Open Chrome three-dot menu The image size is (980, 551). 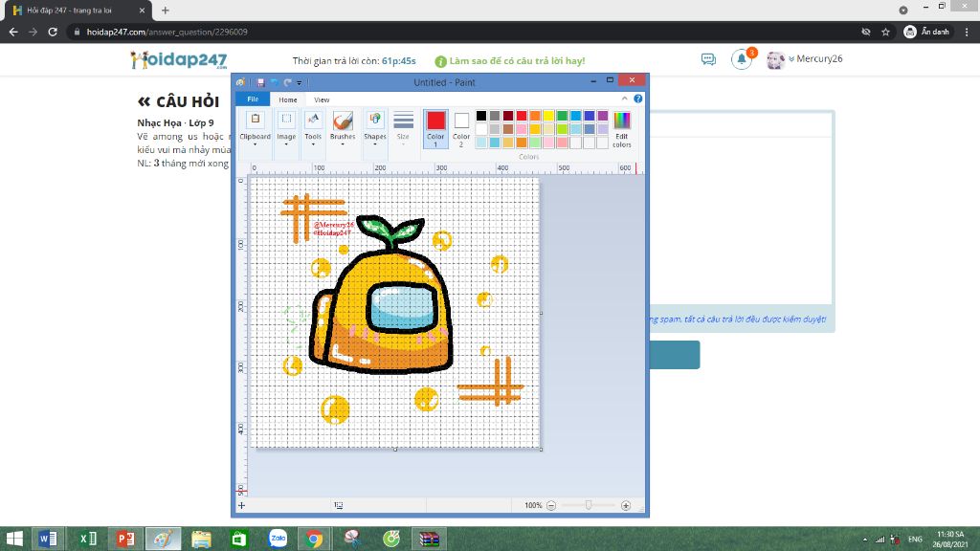pos(967,32)
